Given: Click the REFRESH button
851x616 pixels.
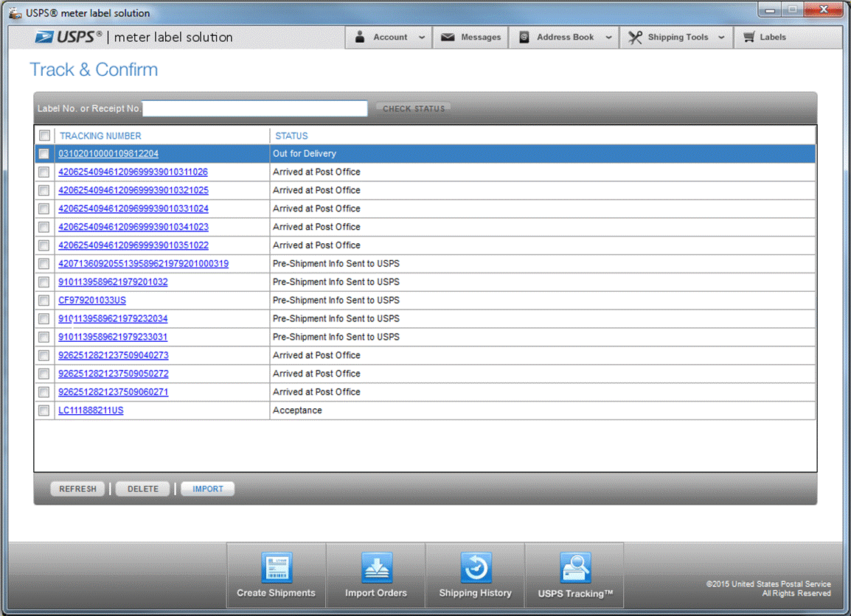Looking at the screenshot, I should pos(77,489).
